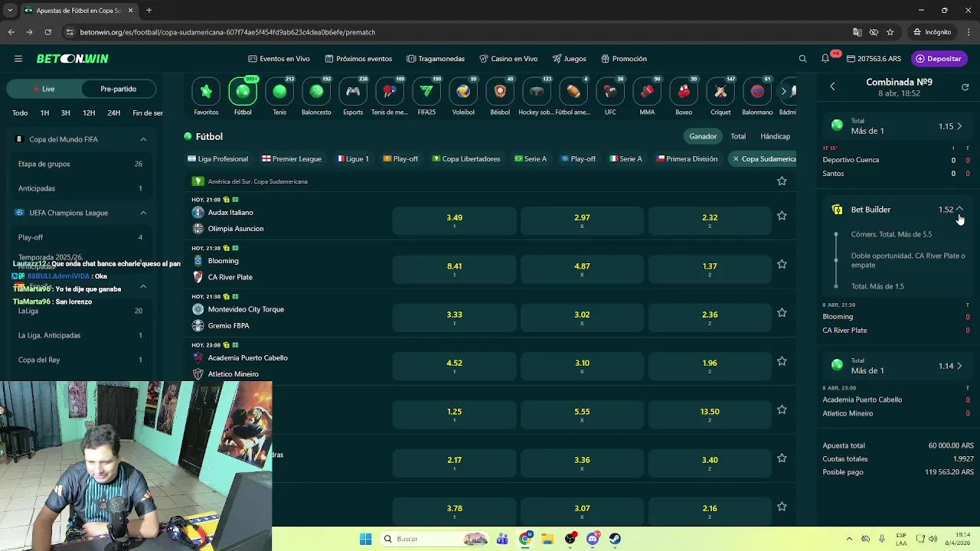Refresh the Combinada Nº9 bet slip
The image size is (980, 551).
[x=965, y=87]
